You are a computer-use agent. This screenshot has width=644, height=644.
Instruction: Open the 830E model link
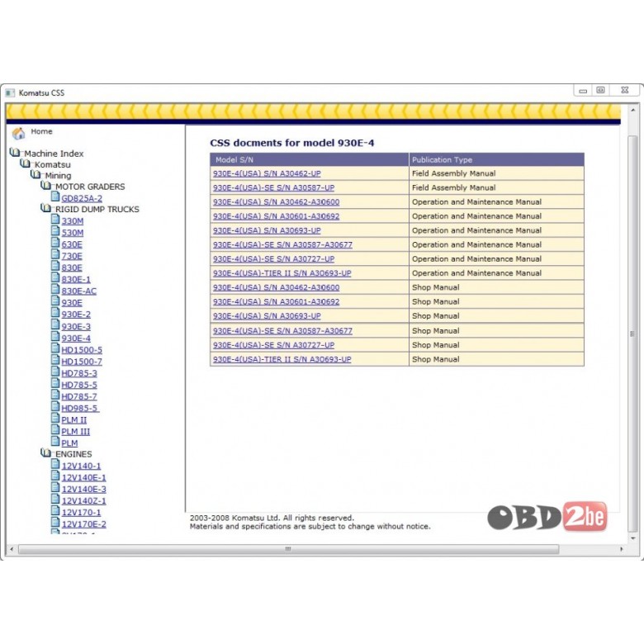[72, 268]
